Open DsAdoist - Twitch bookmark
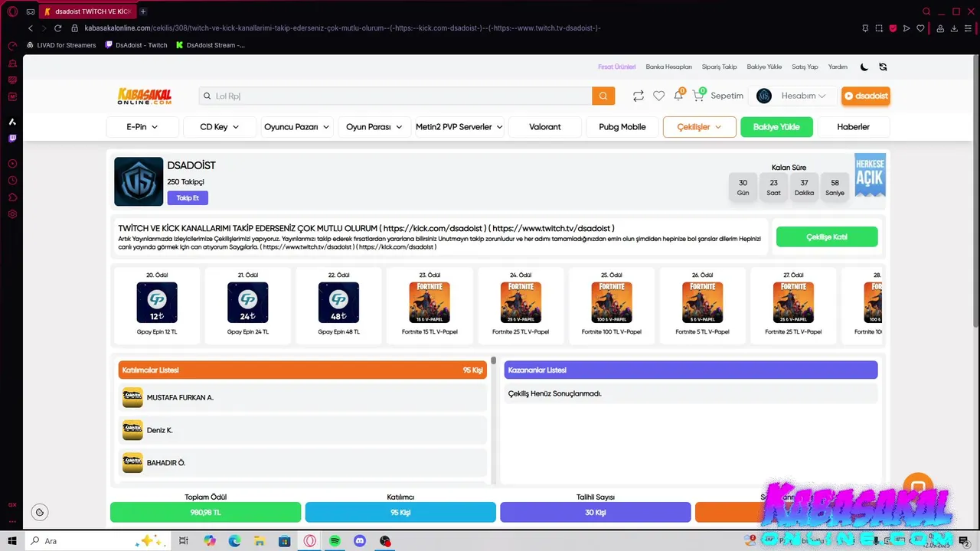Screen dimensions: 980x551 (x=135, y=45)
